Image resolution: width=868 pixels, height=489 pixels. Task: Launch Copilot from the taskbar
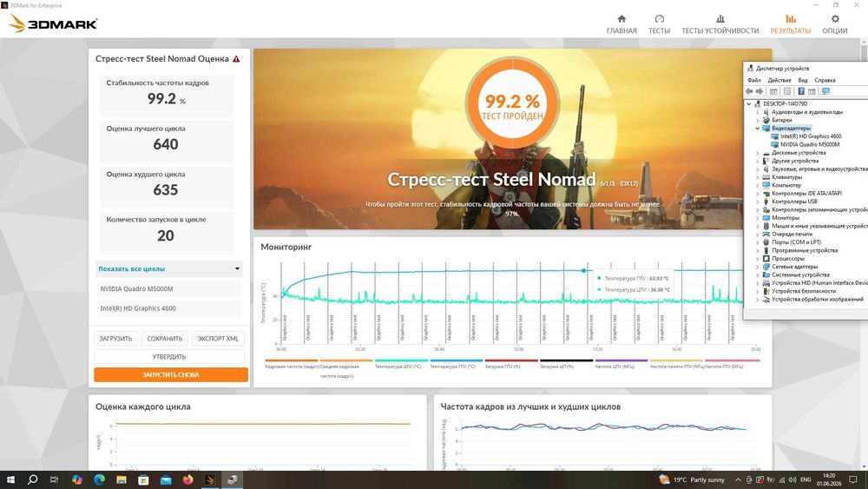pyautogui.click(x=77, y=479)
